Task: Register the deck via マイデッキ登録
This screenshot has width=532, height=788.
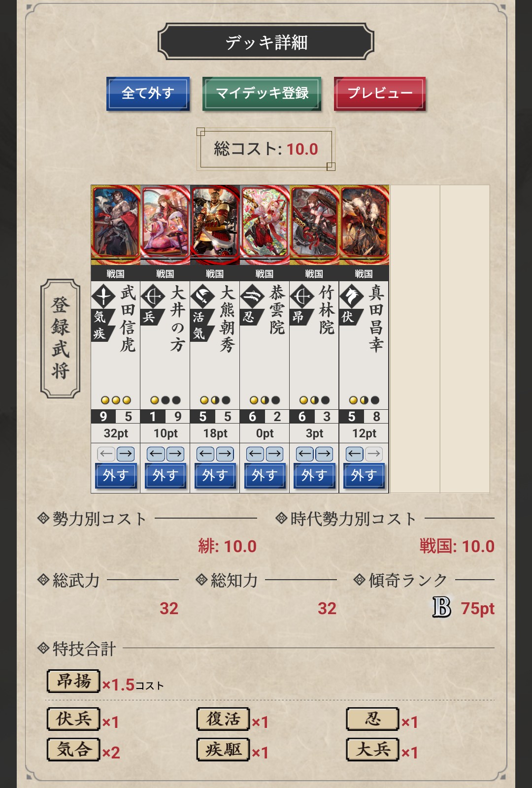Action: click(x=262, y=93)
